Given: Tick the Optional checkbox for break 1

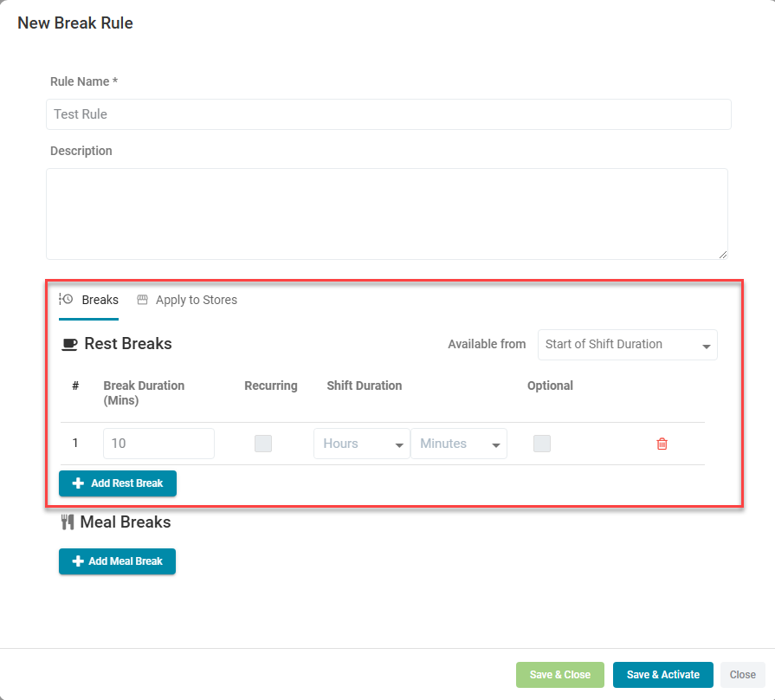Looking at the screenshot, I should (542, 444).
